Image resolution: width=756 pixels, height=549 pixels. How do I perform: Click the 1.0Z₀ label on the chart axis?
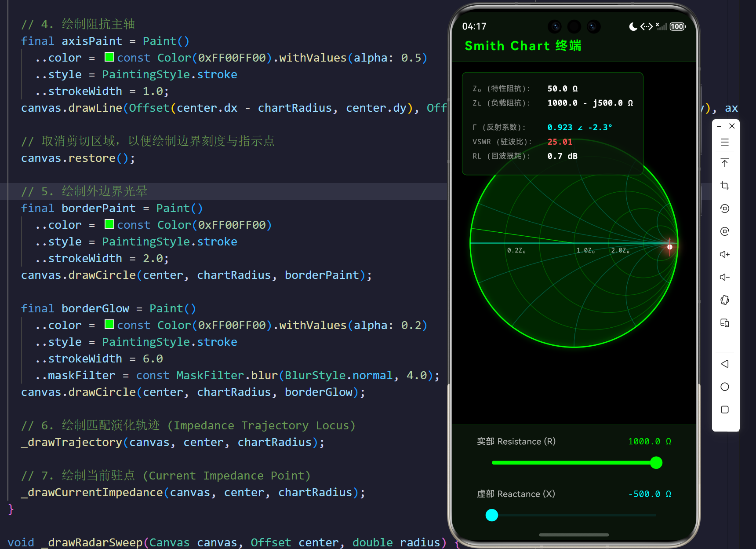[x=586, y=250]
